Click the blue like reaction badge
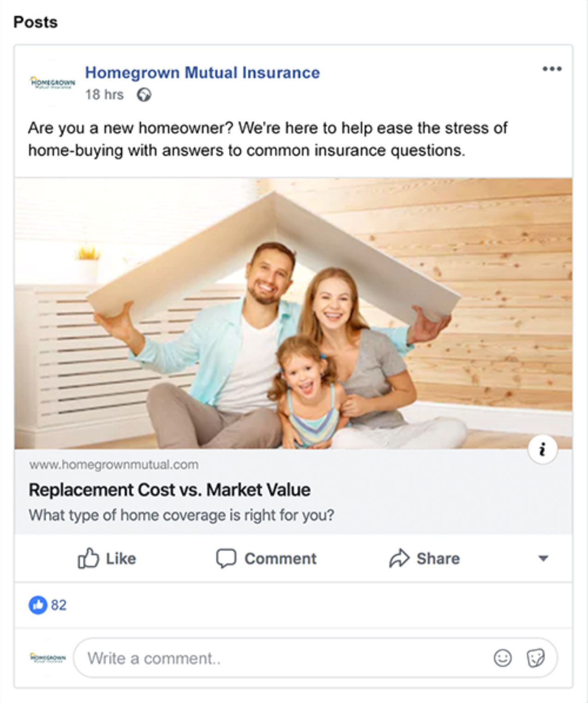 (x=38, y=605)
